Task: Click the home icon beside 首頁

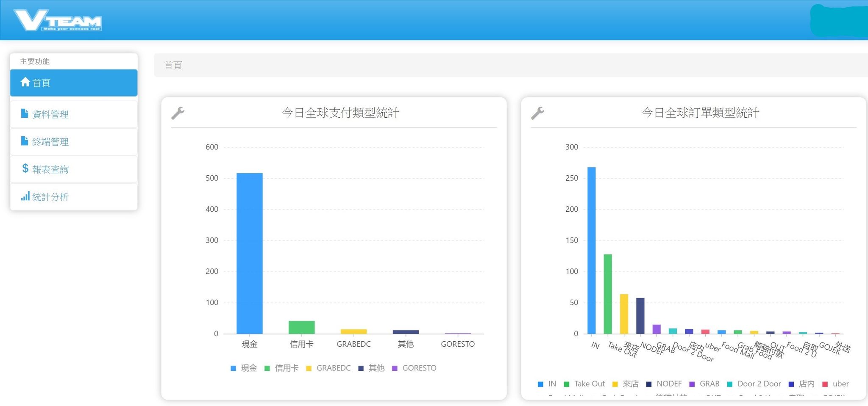Action: click(25, 82)
